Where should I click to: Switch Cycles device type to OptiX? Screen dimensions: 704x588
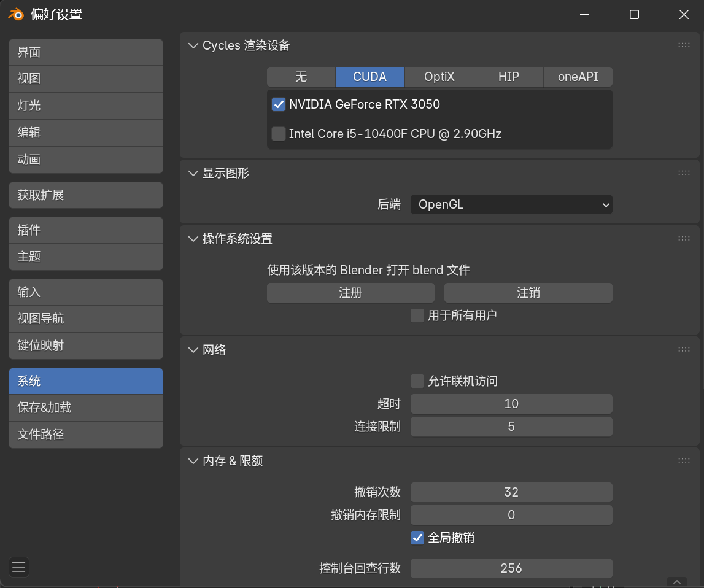click(x=439, y=77)
